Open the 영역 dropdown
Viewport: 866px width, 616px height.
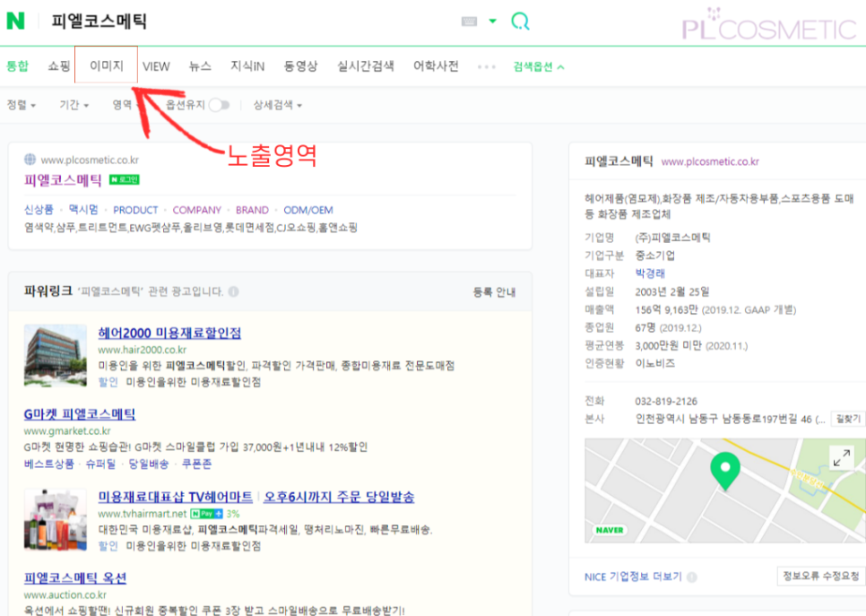(126, 104)
